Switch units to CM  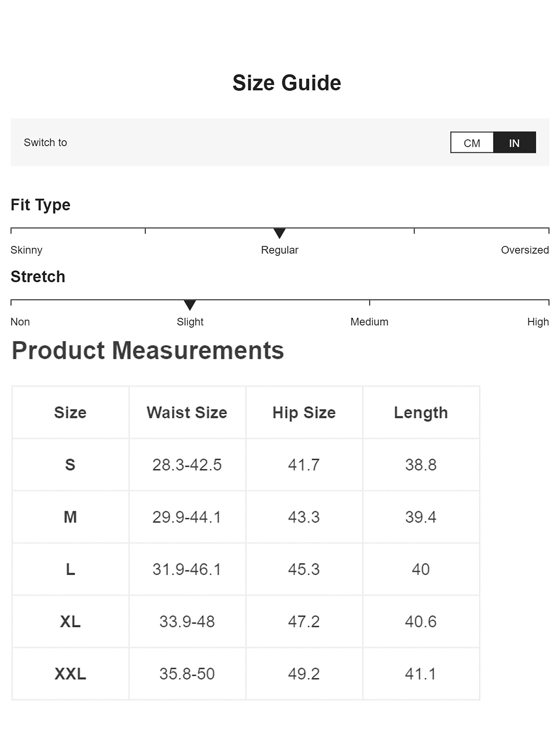point(472,143)
